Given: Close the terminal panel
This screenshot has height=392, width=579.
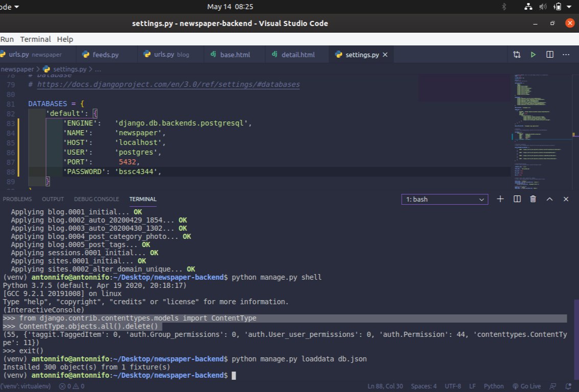Looking at the screenshot, I should click(566, 199).
